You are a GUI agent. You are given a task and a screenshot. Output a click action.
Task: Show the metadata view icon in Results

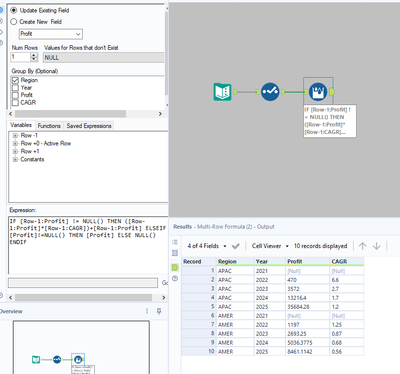point(175,253)
